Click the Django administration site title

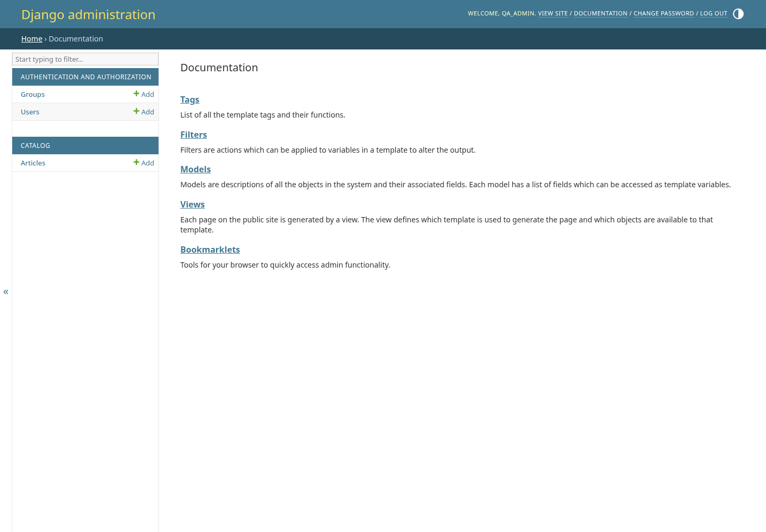pyautogui.click(x=88, y=14)
